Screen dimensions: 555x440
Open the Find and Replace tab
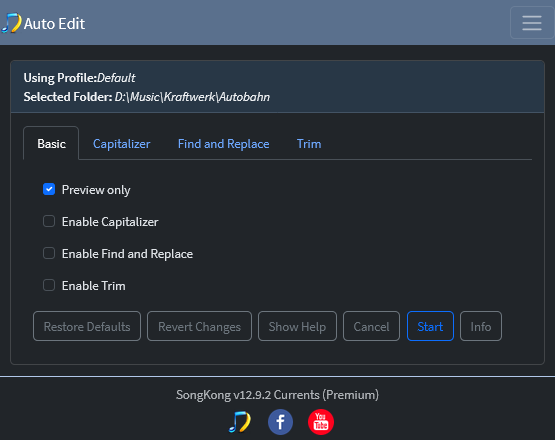click(x=223, y=143)
